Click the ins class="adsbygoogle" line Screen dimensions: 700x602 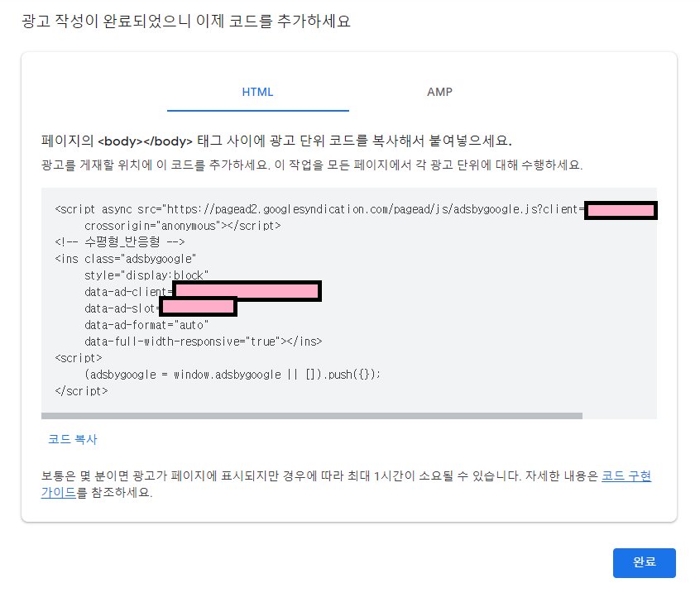pyautogui.click(x=126, y=259)
